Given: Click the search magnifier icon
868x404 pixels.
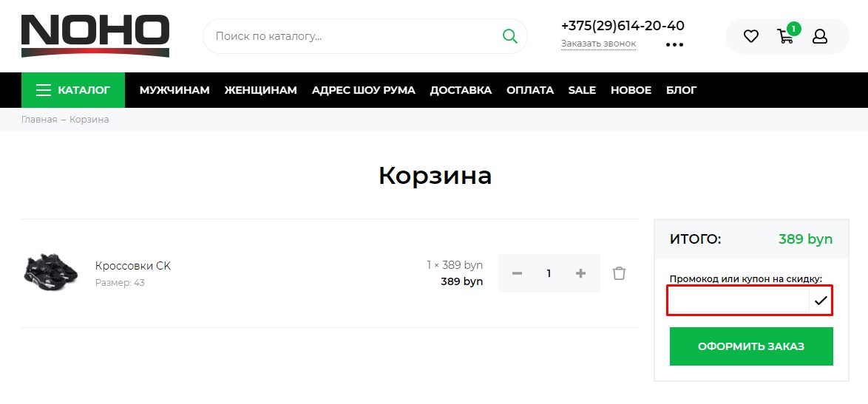Looking at the screenshot, I should click(x=509, y=36).
